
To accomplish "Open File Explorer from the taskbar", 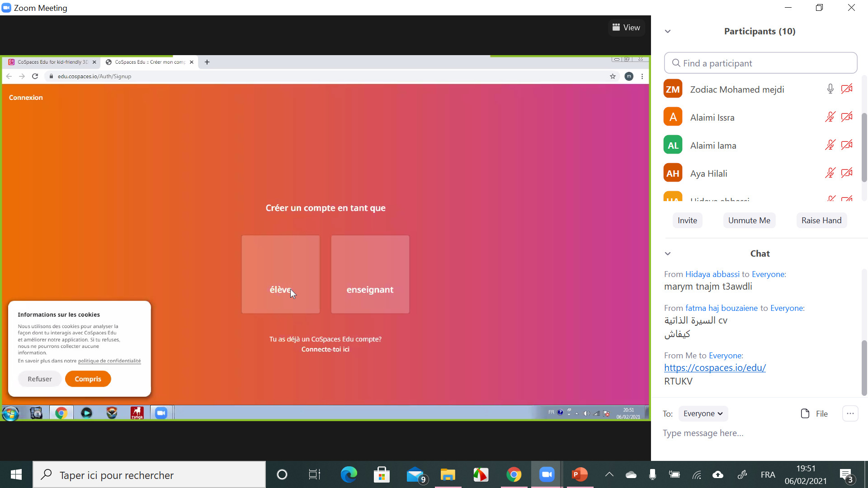I will pos(448,474).
